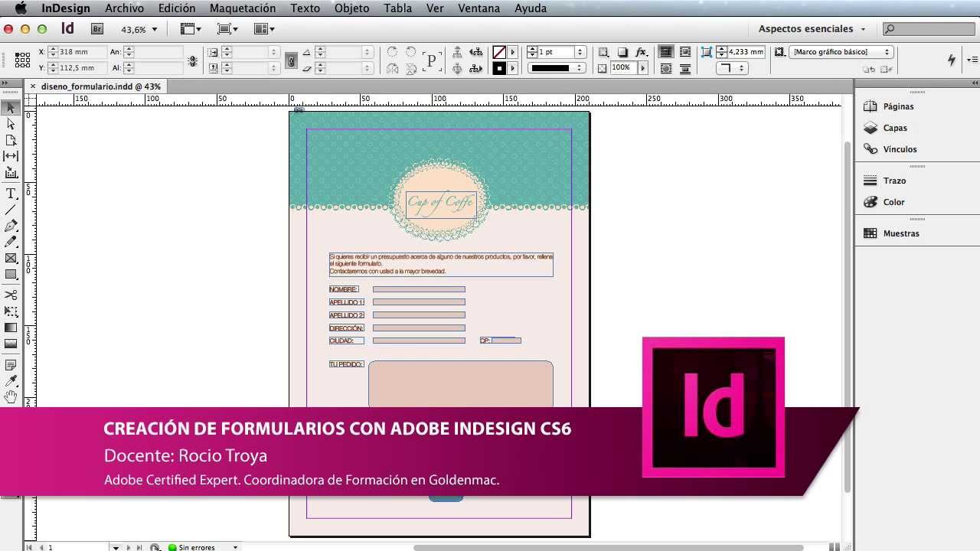The height and width of the screenshot is (551, 980).
Task: Select the Selection tool (black arrow)
Action: (11, 108)
